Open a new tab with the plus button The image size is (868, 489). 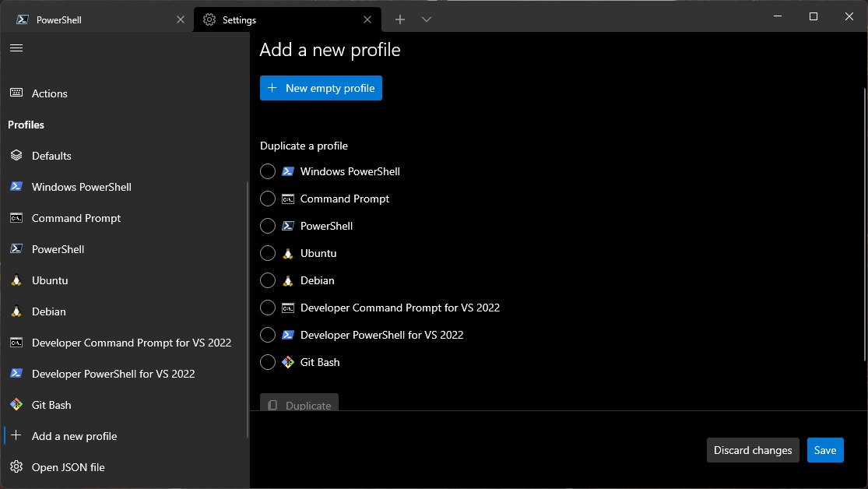tap(399, 19)
